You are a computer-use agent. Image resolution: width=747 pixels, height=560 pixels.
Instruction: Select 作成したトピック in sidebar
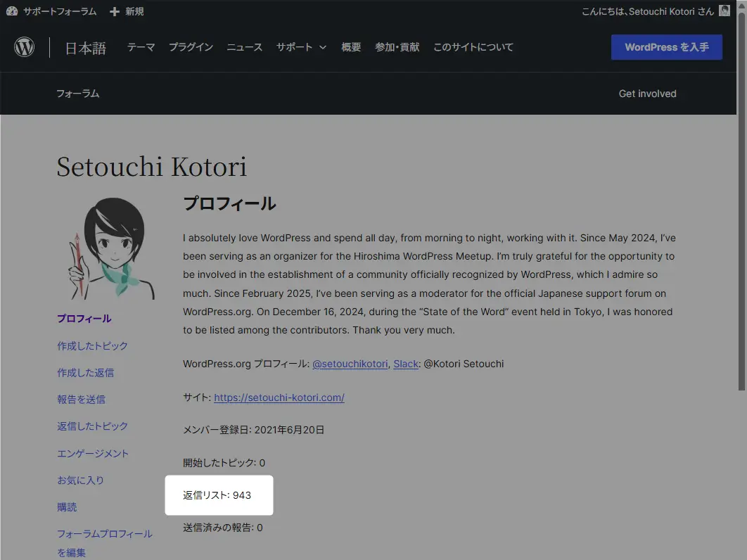click(92, 346)
